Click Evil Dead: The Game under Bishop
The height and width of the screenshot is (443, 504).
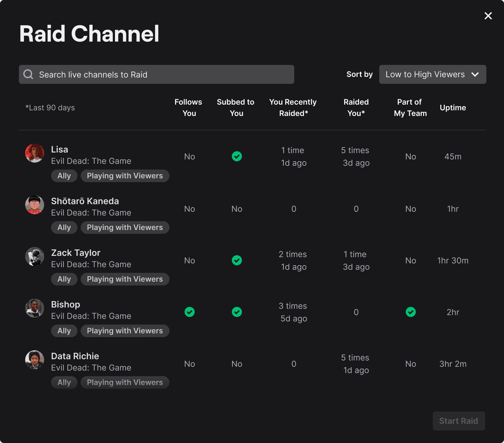coord(91,316)
